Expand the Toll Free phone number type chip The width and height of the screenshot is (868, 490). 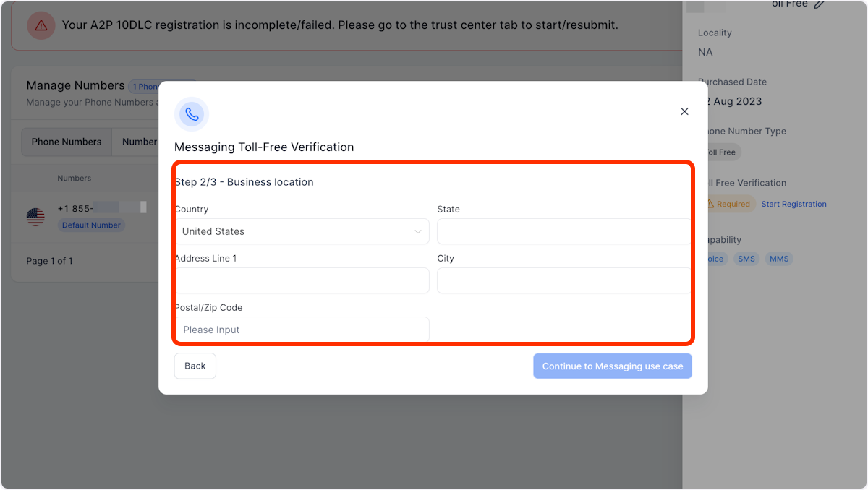[x=721, y=152]
